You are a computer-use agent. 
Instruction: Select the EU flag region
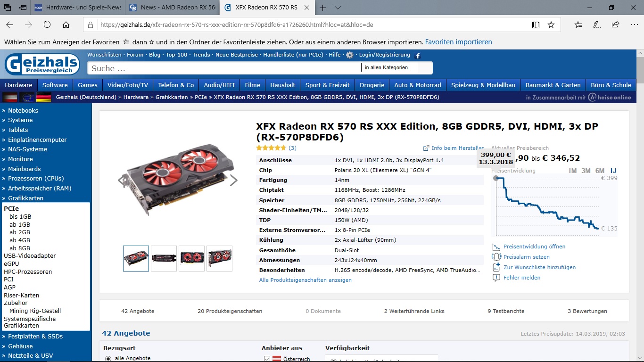point(27,98)
